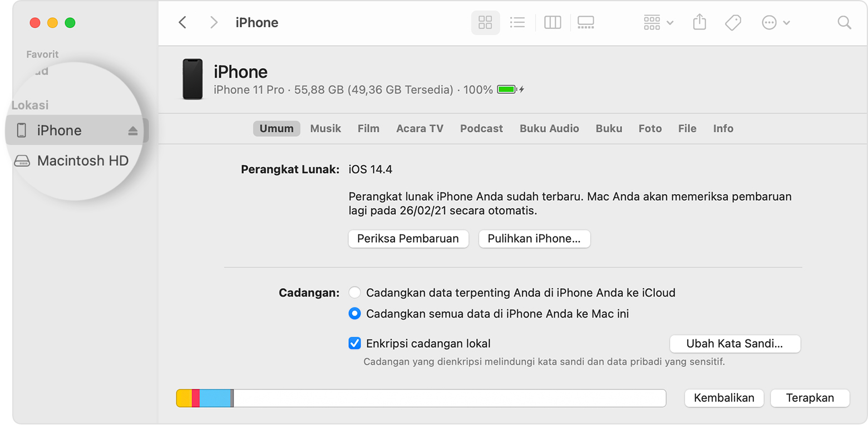The height and width of the screenshot is (425, 868).
Task: Click the iOS 14.4 version text
Action: [x=371, y=170]
